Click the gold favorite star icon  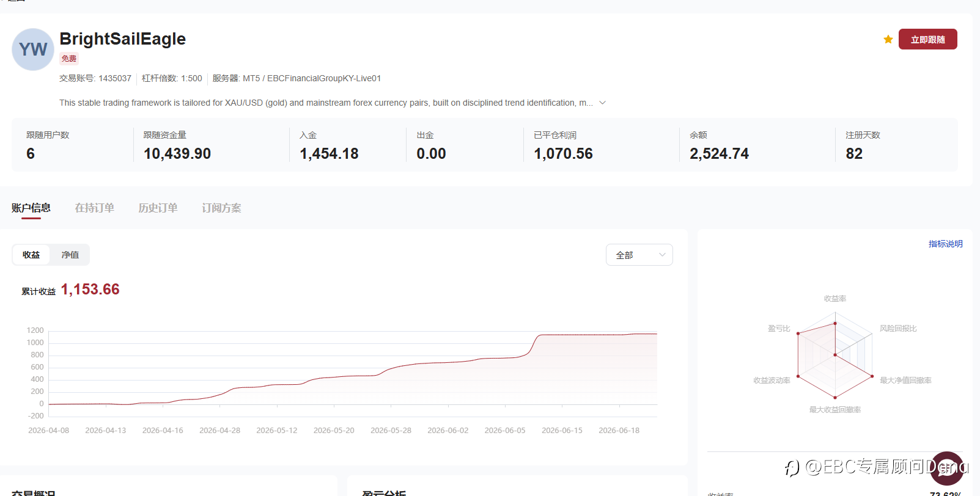pos(888,40)
